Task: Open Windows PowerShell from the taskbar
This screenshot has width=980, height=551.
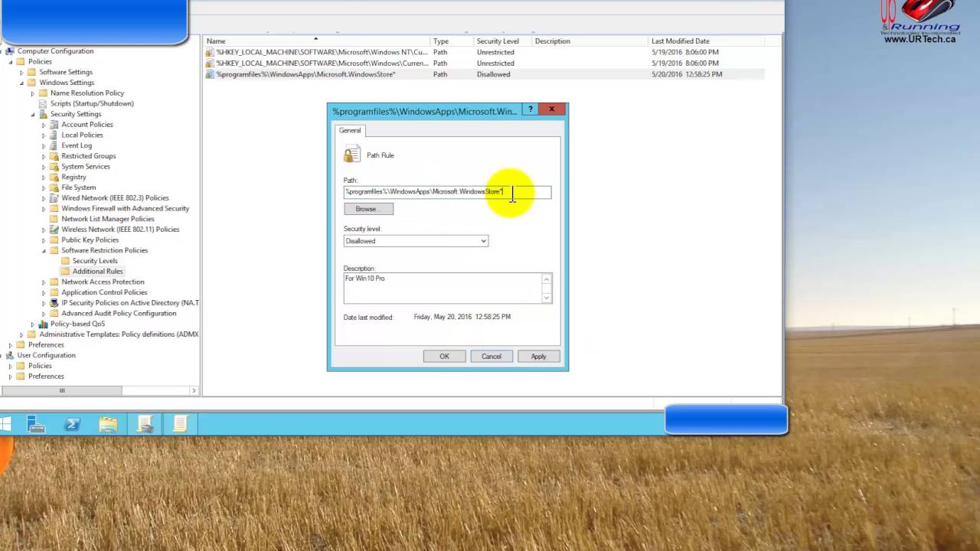Action: coord(72,423)
